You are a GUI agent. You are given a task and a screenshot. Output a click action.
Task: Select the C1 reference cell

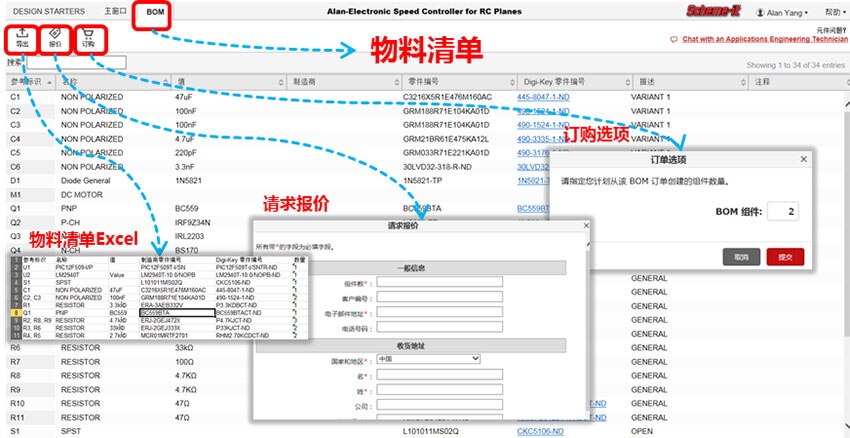(x=15, y=97)
